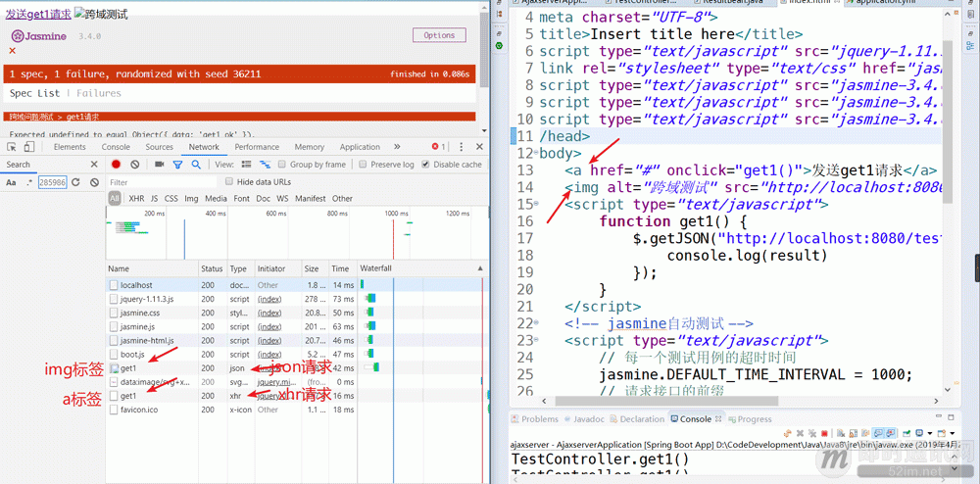The image size is (980, 484).
Task: Uncheck the Disable cache checkbox
Action: (425, 165)
